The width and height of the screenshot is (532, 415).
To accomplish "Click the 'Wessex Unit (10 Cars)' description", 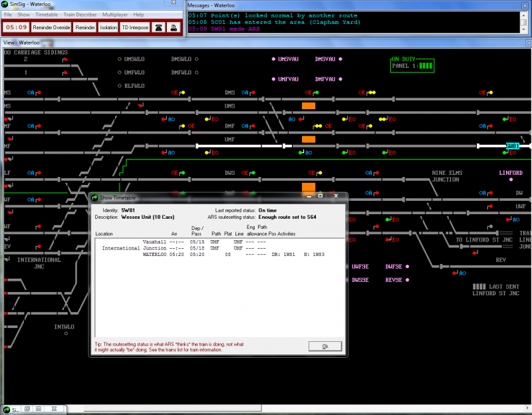I will point(148,217).
